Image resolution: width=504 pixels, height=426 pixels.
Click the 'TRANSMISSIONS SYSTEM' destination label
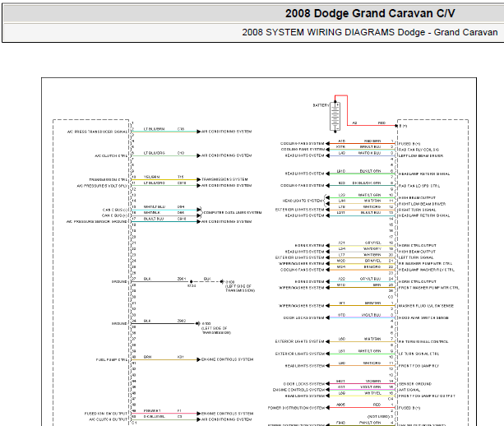click(x=224, y=180)
